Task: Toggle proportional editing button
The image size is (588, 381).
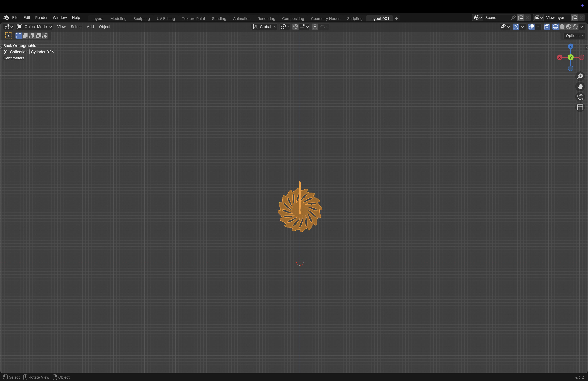Action: tap(315, 27)
